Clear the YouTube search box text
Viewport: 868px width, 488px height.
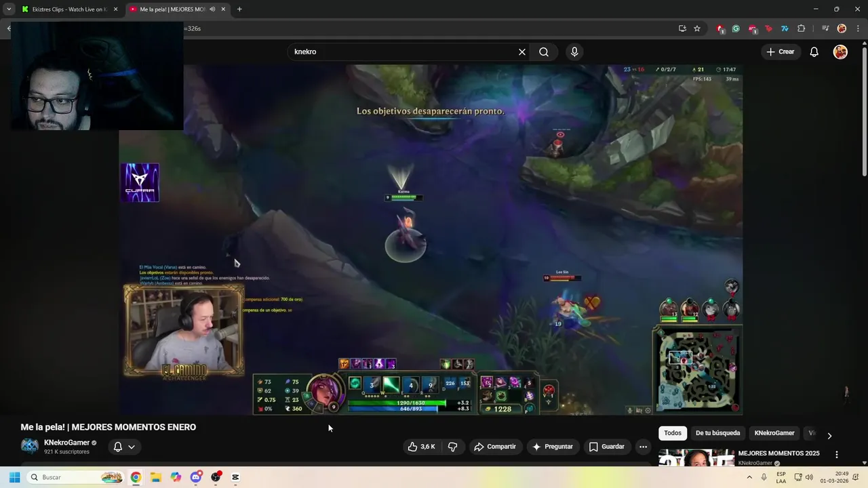pyautogui.click(x=522, y=52)
